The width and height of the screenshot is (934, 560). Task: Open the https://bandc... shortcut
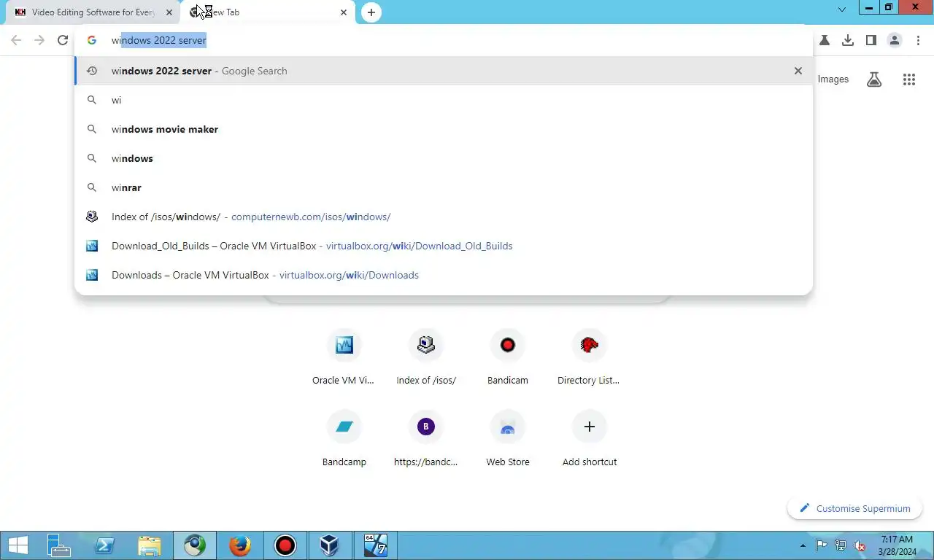tap(426, 438)
